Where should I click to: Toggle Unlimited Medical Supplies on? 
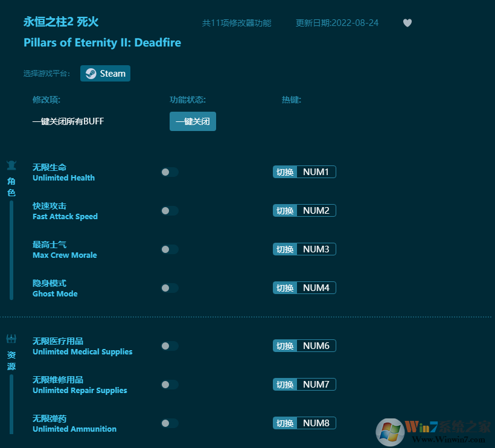(170, 346)
